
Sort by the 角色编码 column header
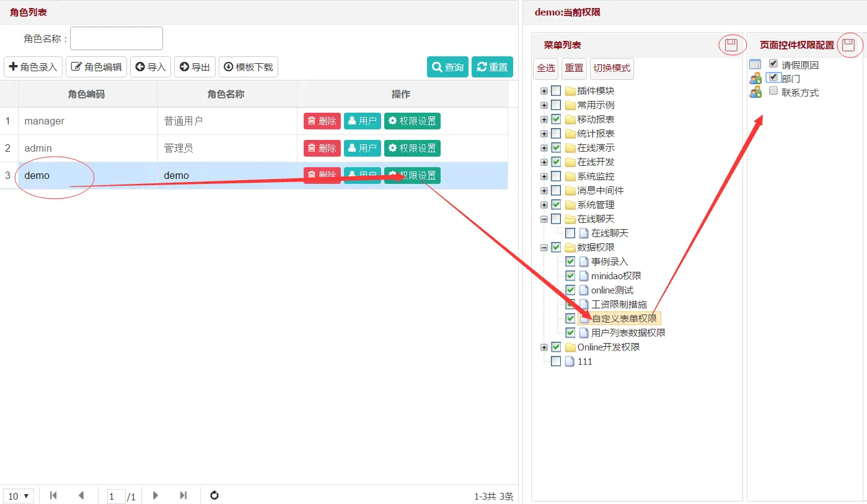88,94
